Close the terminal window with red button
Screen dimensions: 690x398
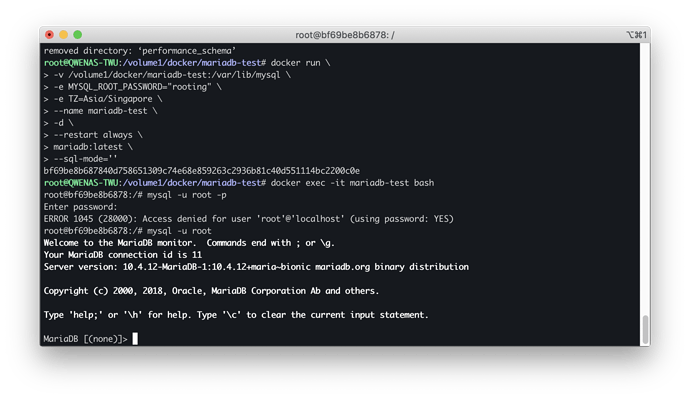pyautogui.click(x=49, y=34)
